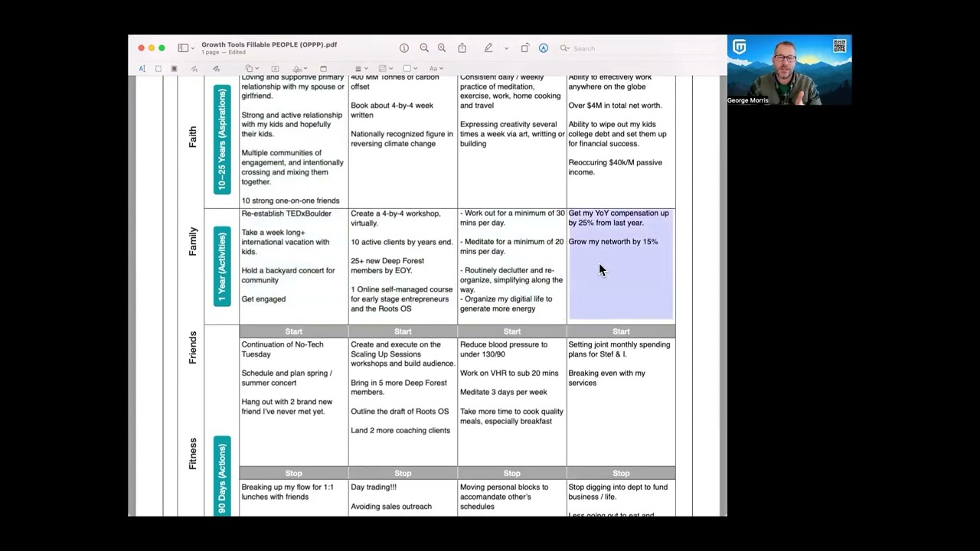Click the QR code on webcam overlay
This screenshot has width=980, height=551.
coord(840,46)
